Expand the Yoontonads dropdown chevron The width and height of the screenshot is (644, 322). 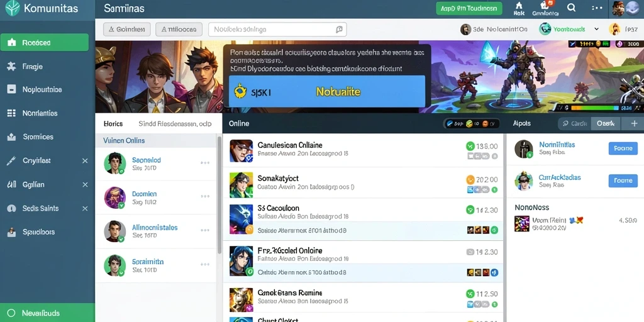(x=596, y=29)
